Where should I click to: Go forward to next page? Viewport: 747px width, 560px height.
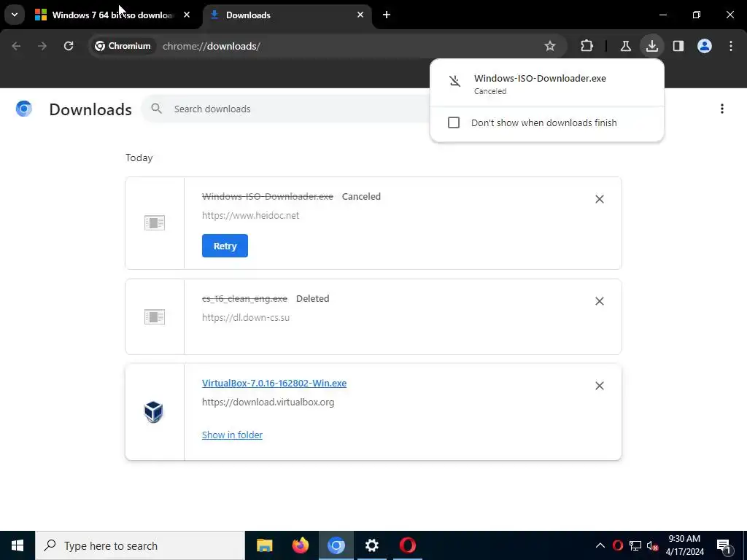[x=42, y=46]
